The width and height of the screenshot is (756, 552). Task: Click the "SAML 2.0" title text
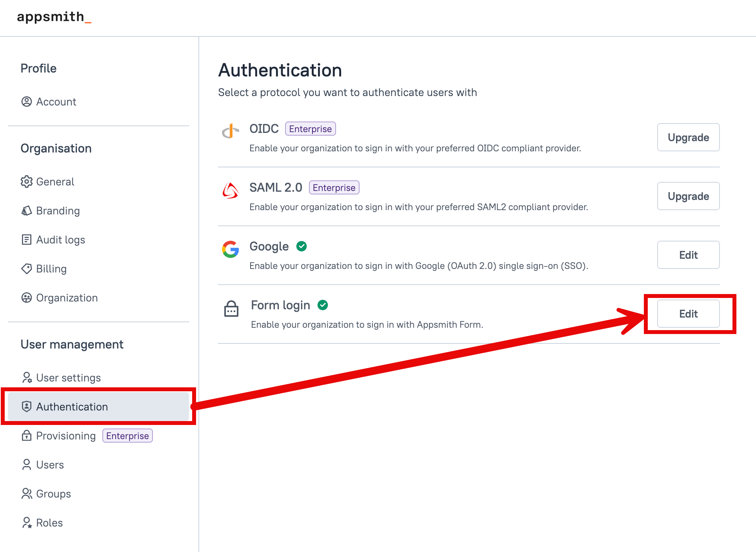pyautogui.click(x=276, y=187)
